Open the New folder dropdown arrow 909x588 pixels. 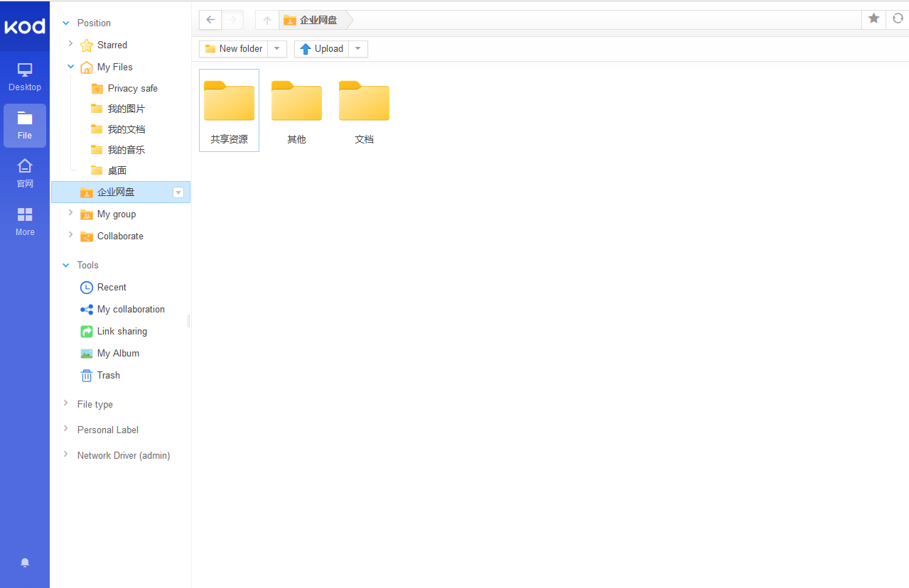coord(278,49)
